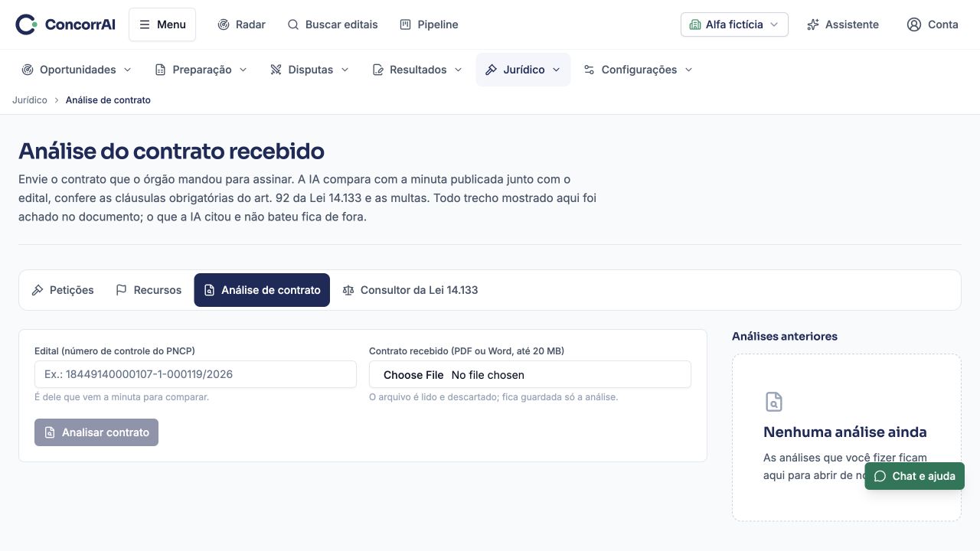Click the Conta user avatar icon

click(x=914, y=24)
